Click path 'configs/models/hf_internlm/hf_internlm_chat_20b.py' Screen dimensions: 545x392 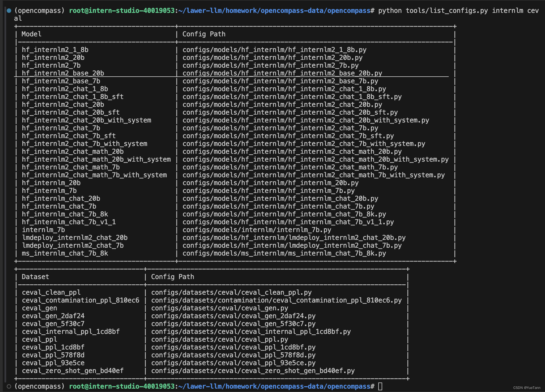(280, 199)
